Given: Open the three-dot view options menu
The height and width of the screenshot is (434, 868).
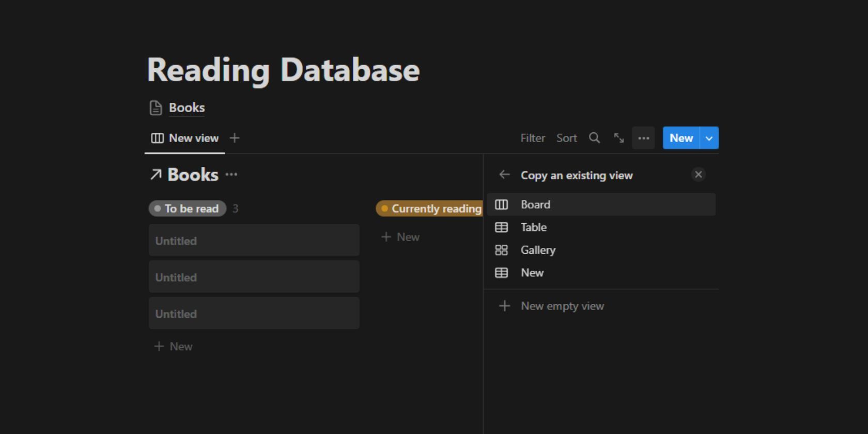Looking at the screenshot, I should (x=643, y=138).
